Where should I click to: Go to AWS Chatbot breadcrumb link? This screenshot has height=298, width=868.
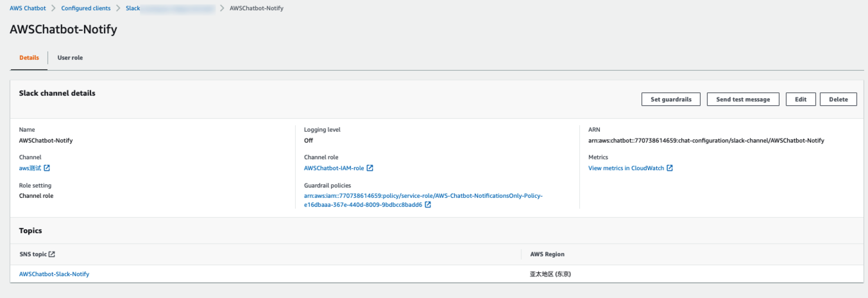tap(28, 8)
